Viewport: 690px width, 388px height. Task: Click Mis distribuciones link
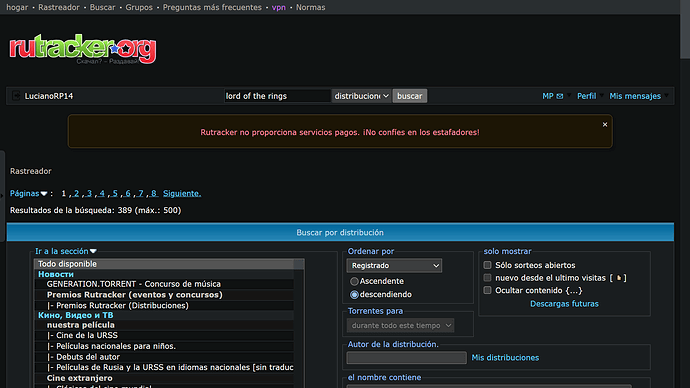[505, 358]
